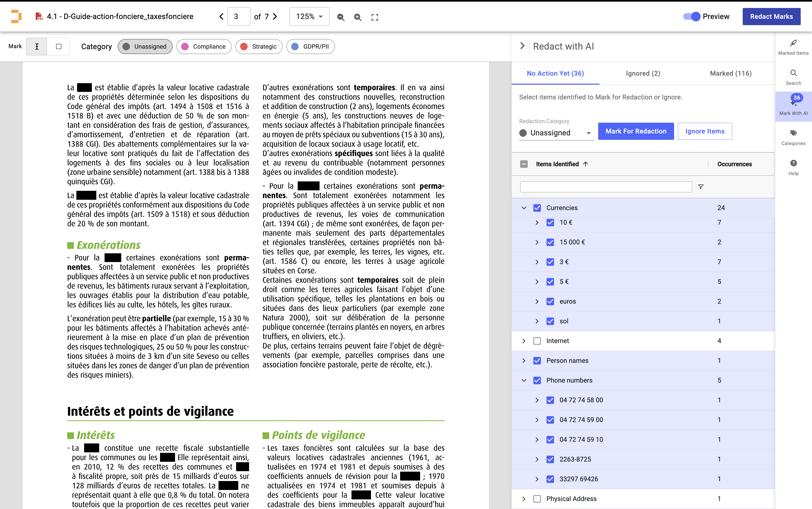Uncheck the Currencies category checkbox

[x=537, y=208]
